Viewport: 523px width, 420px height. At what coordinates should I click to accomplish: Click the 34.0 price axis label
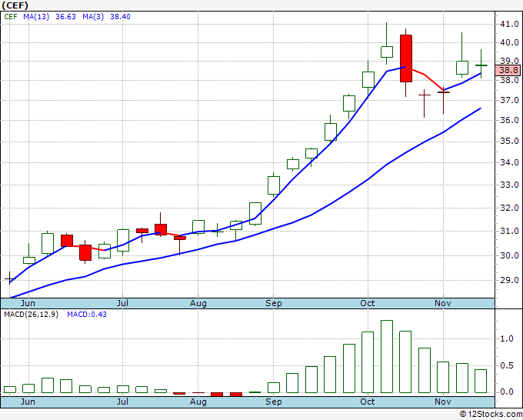click(x=509, y=163)
